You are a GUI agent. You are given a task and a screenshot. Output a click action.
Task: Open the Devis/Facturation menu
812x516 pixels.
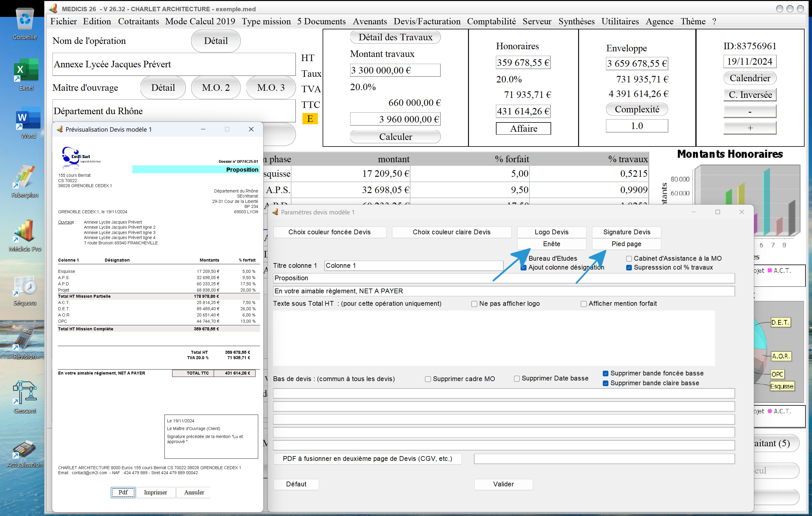pyautogui.click(x=427, y=22)
